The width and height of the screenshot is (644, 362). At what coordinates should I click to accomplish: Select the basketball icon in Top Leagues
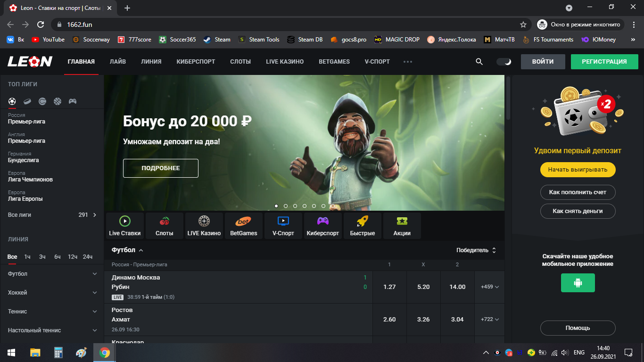tap(58, 101)
